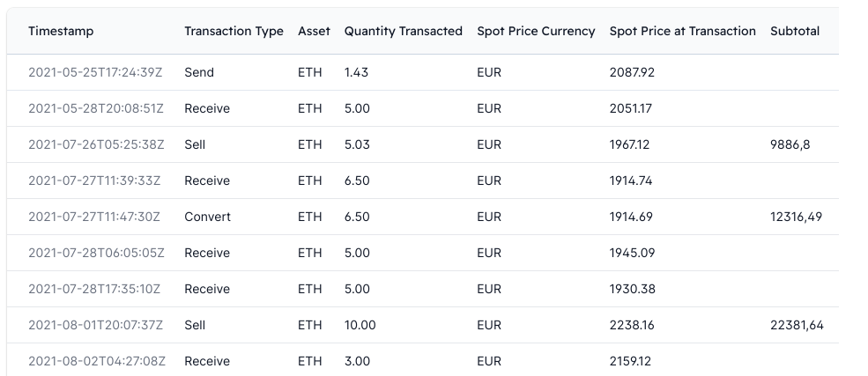This screenshot has width=868, height=376.
Task: Select the spot price 2087.92
Action: coord(632,72)
